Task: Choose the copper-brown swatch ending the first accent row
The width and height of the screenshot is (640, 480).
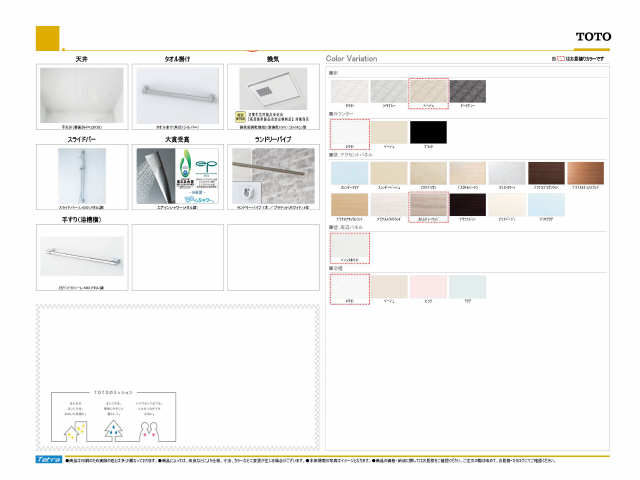Action: click(x=585, y=174)
